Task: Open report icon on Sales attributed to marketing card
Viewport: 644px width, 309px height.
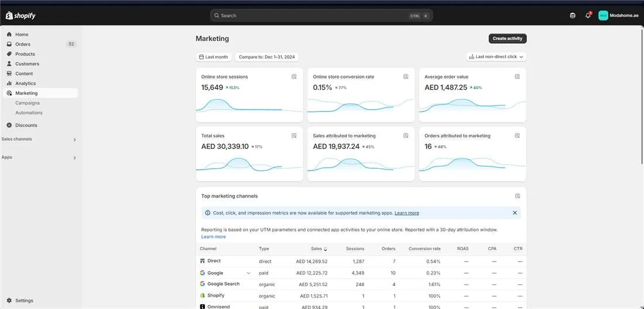Action: click(406, 136)
